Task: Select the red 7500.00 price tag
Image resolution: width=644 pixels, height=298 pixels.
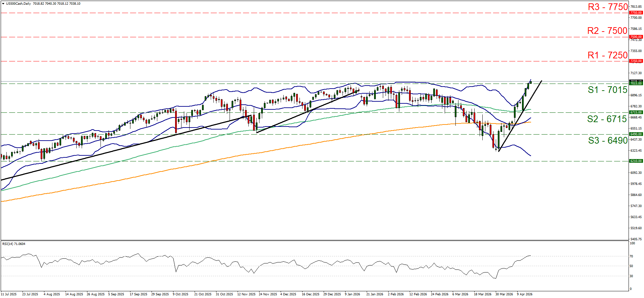Action: pos(636,37)
